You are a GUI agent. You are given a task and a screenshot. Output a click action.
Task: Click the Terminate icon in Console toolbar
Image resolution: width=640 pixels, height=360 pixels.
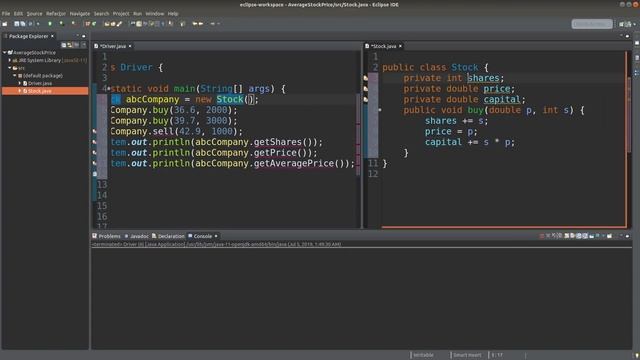(x=542, y=236)
